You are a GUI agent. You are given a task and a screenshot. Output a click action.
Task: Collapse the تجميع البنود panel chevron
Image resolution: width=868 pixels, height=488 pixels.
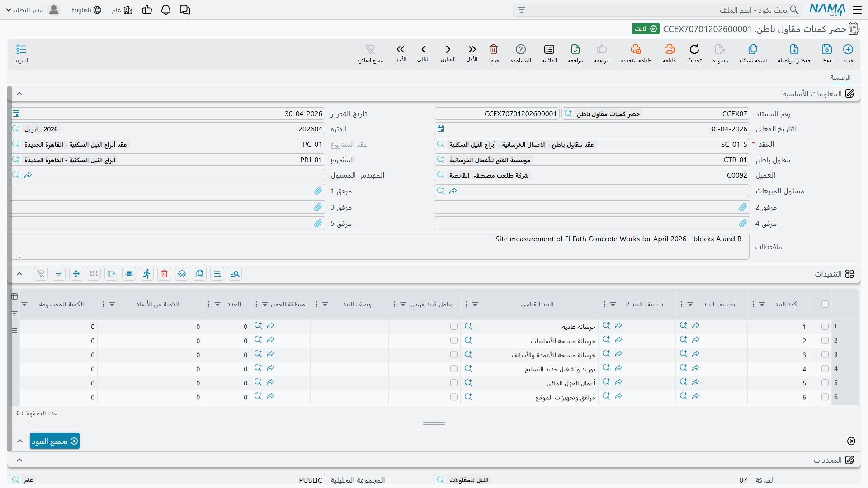tap(19, 441)
